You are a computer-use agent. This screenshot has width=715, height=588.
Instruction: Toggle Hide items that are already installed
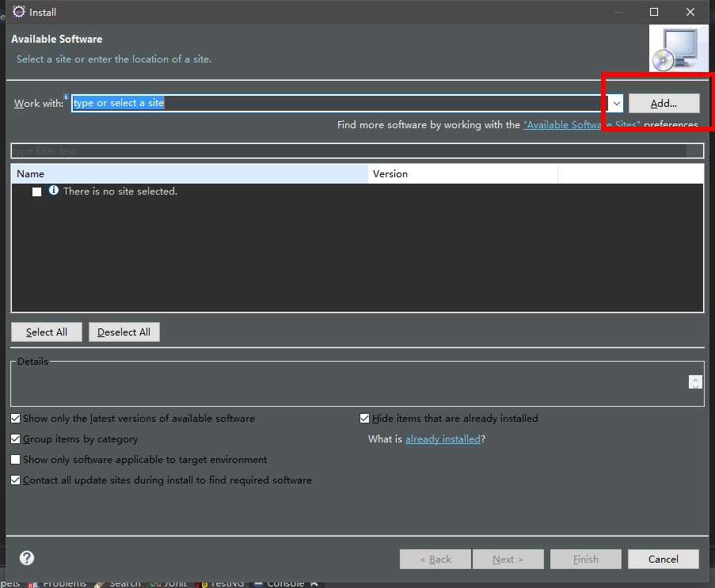(364, 419)
